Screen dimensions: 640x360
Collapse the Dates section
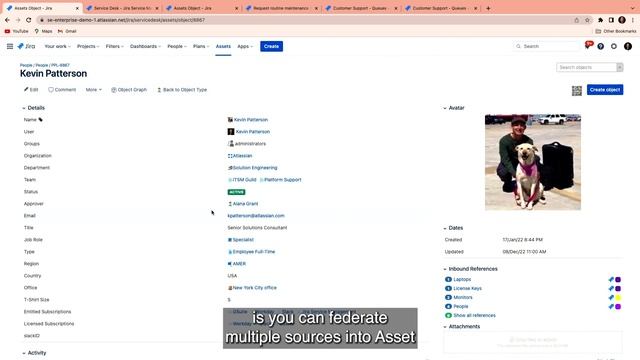coord(445,228)
